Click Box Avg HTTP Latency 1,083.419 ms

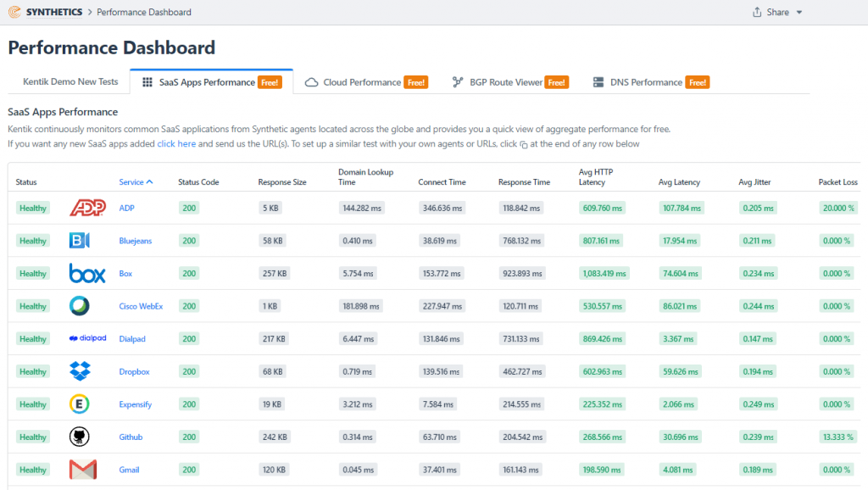point(604,274)
